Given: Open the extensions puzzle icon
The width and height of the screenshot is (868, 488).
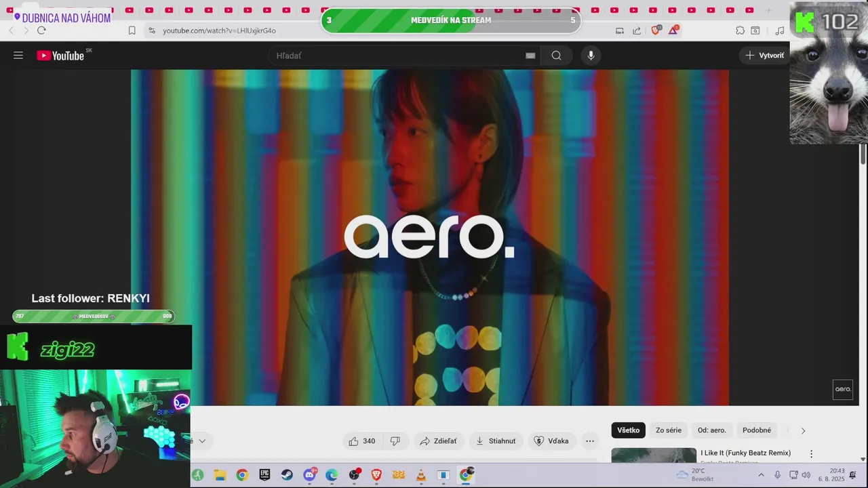Looking at the screenshot, I should point(740,30).
